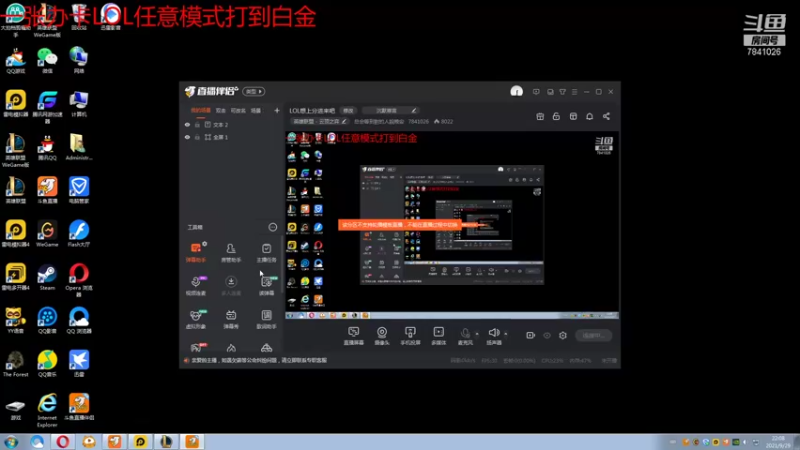800x450 pixels.
Task: Select the 多媒体 multimedia source
Action: click(x=438, y=336)
